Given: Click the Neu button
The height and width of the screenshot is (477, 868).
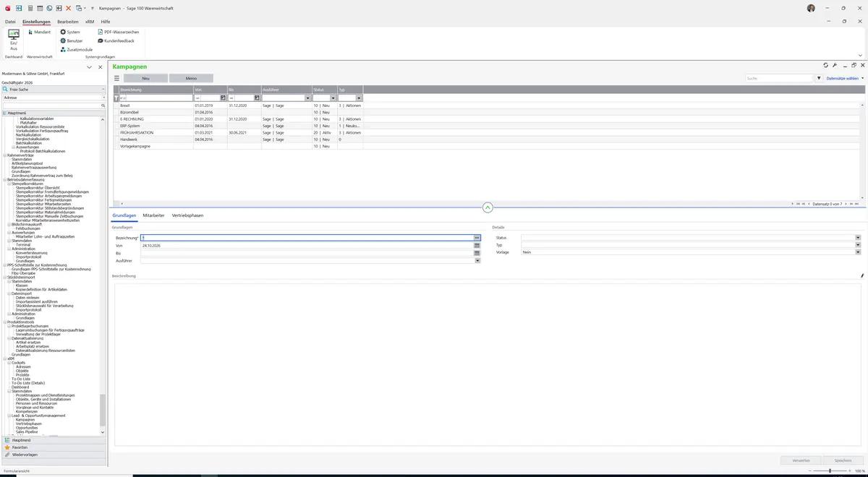Looking at the screenshot, I should point(145,78).
